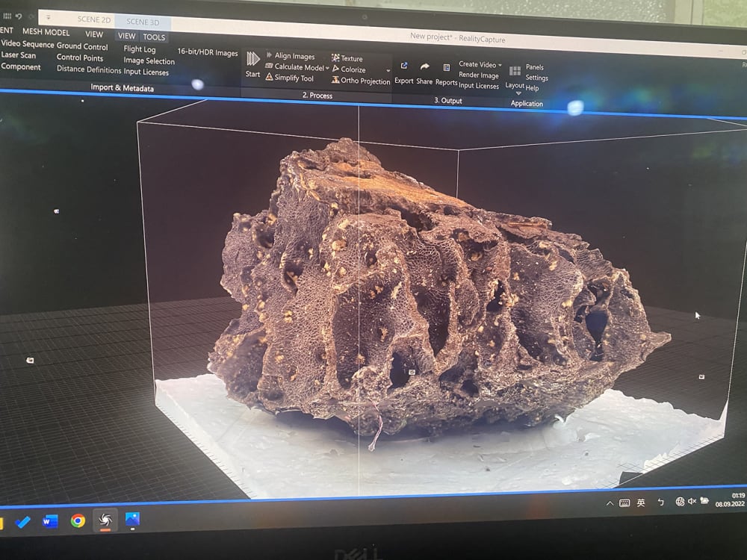The height and width of the screenshot is (560, 747).
Task: Open the VIEW tab next to MESH MODEL
Action: tap(94, 34)
